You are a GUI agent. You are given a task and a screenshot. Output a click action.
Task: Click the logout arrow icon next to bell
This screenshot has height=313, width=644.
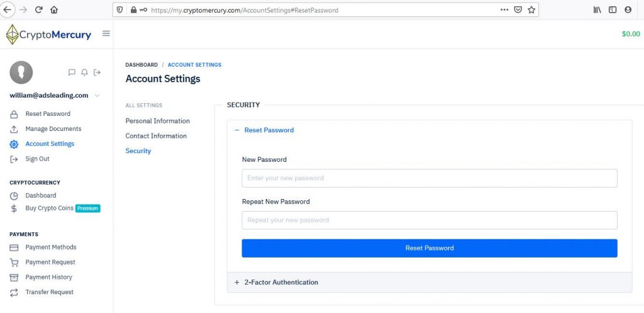tap(97, 72)
